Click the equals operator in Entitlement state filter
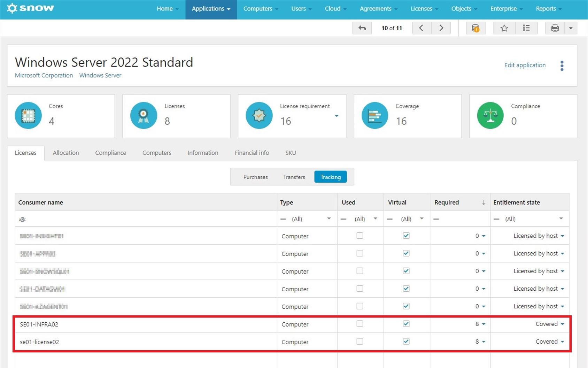The height and width of the screenshot is (368, 588). point(497,219)
